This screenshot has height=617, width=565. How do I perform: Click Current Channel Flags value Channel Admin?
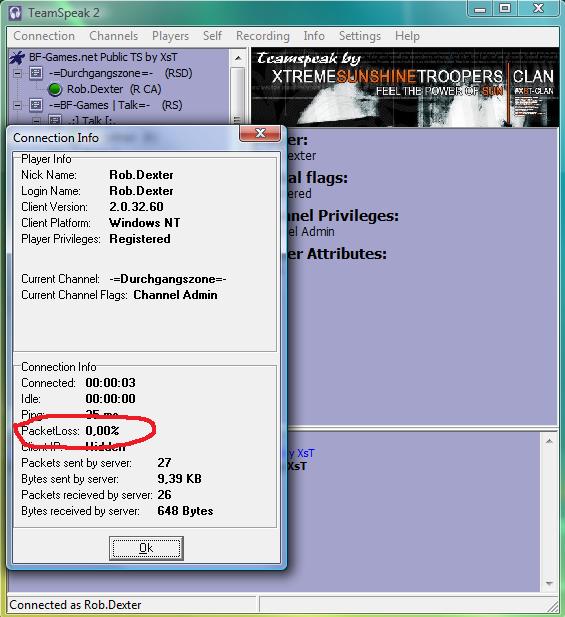pos(175,295)
